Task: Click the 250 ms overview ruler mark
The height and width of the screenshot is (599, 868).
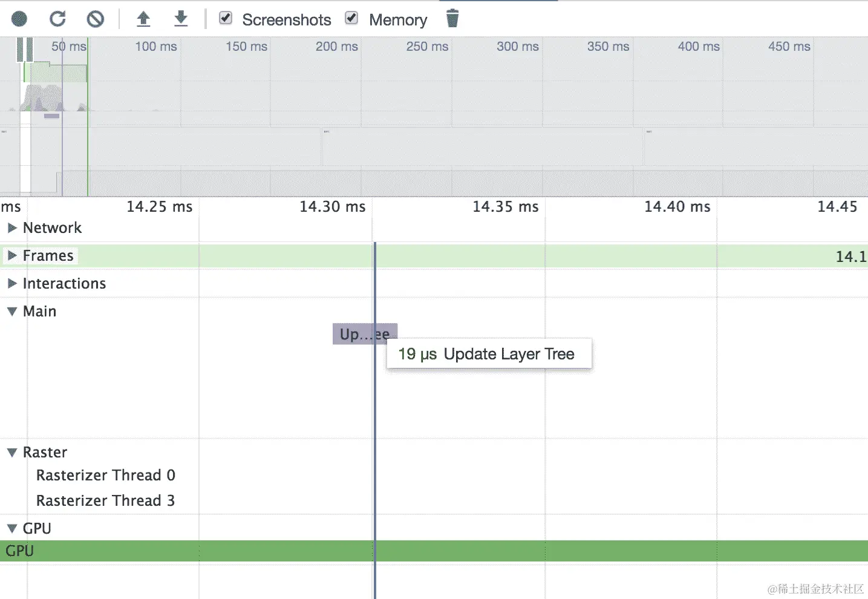Action: 427,47
